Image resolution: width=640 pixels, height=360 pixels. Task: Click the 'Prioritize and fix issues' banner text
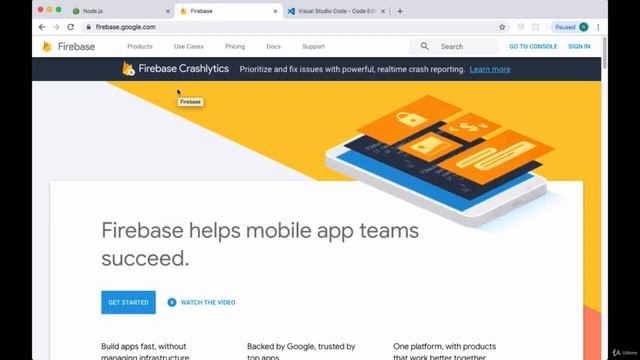point(352,69)
